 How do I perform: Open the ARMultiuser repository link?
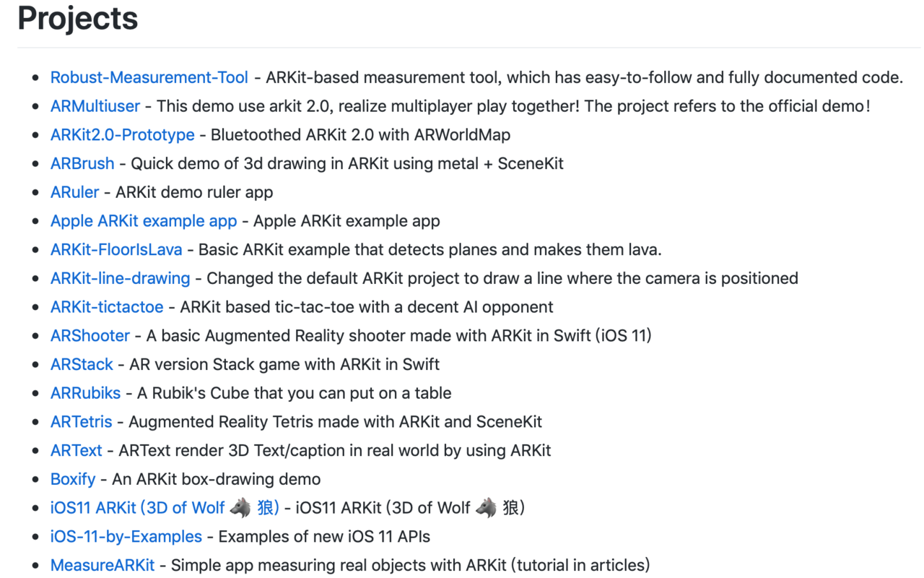(x=95, y=106)
